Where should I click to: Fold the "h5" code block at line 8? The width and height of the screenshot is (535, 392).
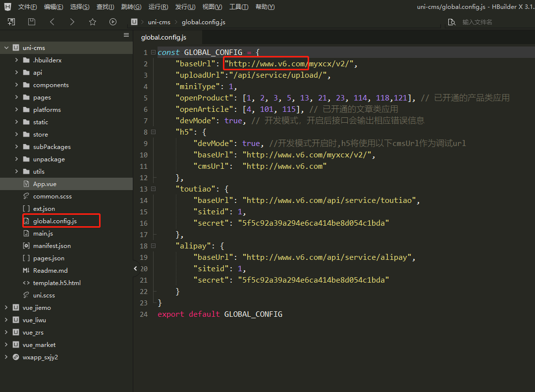point(153,132)
